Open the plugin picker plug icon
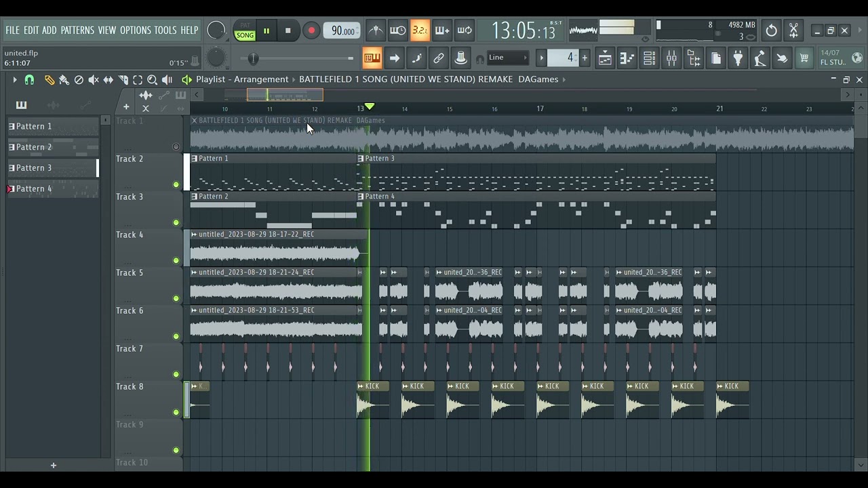The image size is (868, 488). tap(738, 58)
